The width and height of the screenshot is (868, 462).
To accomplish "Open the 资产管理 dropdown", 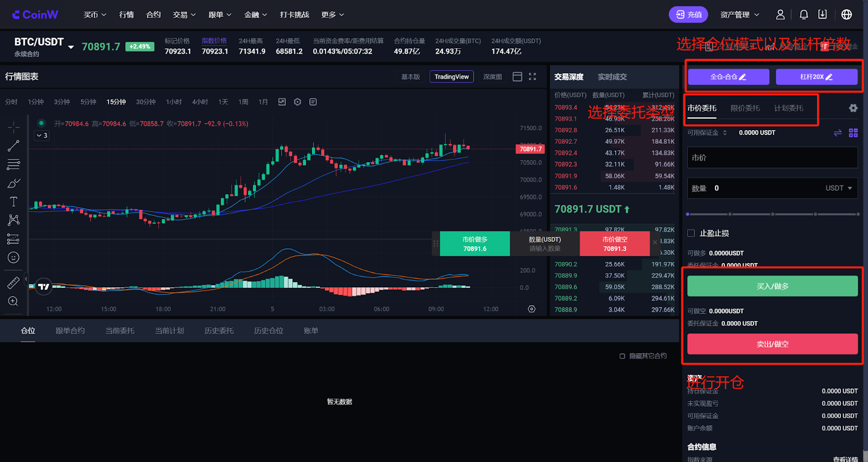I will tap(740, 15).
